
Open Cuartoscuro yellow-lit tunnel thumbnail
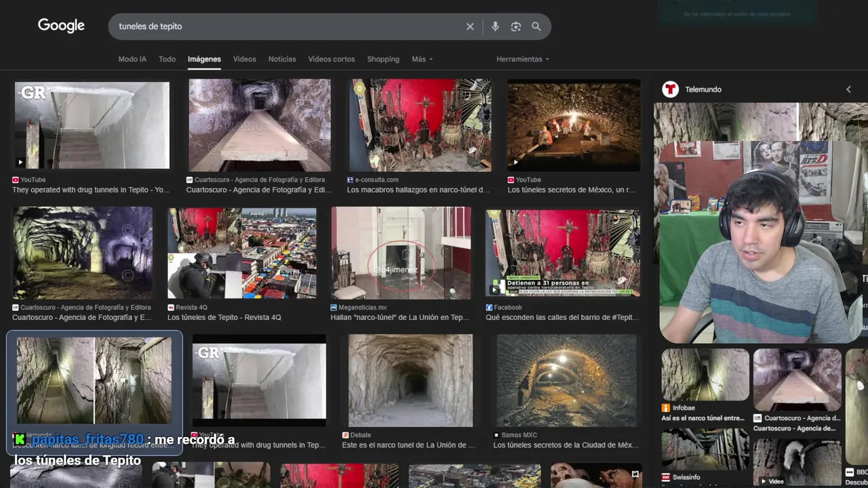point(83,253)
